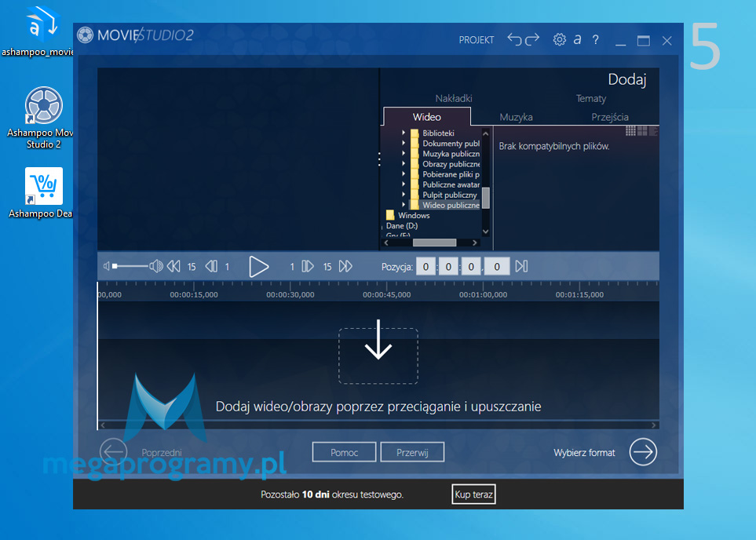
Task: Switch to the Nakładki tab
Action: click(x=454, y=98)
